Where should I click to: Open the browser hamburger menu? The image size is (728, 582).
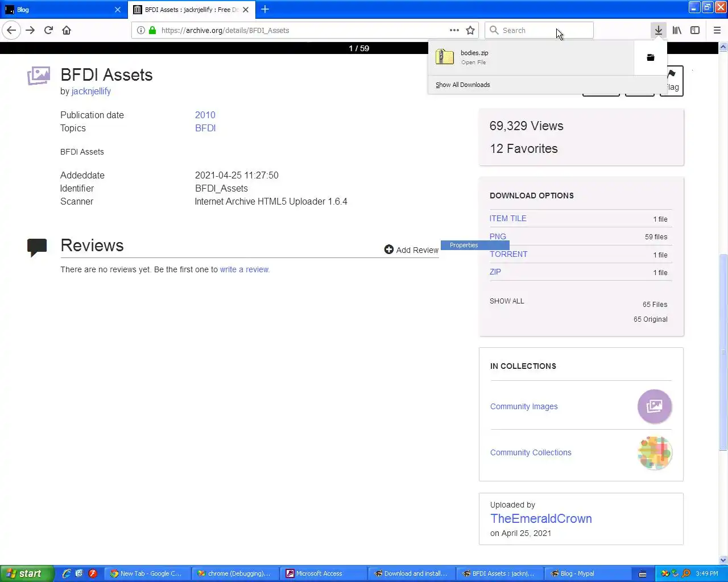tap(717, 30)
